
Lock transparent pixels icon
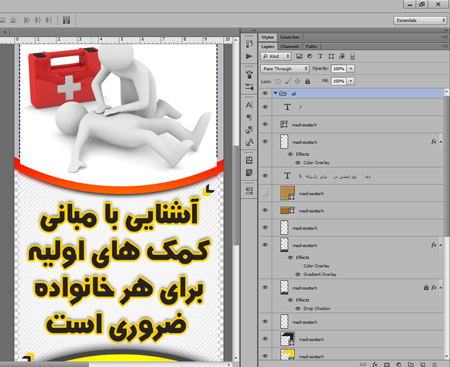[278, 81]
